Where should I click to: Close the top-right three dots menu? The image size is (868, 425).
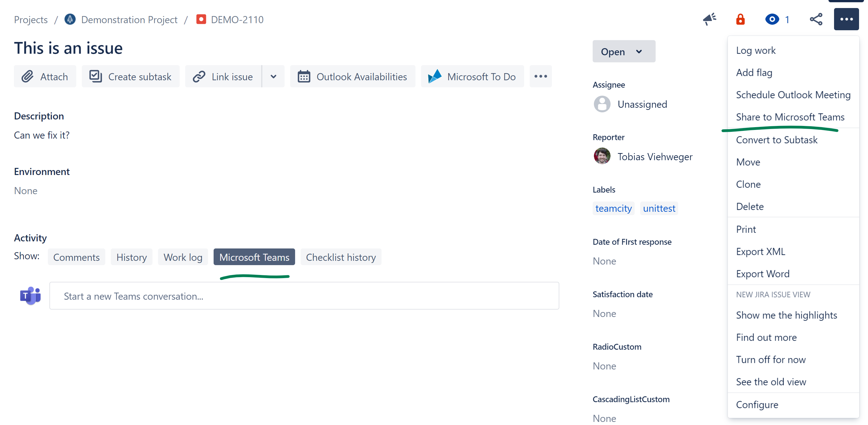click(x=846, y=19)
